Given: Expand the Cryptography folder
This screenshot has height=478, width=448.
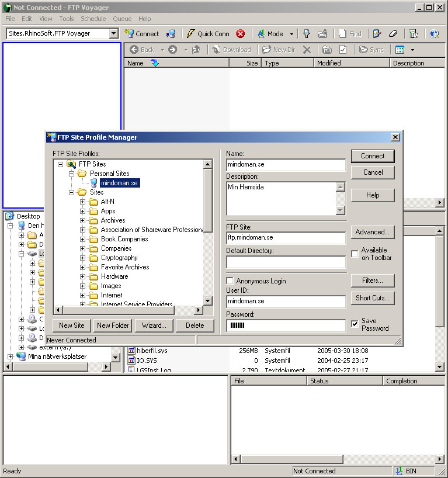Looking at the screenshot, I should coord(82,258).
